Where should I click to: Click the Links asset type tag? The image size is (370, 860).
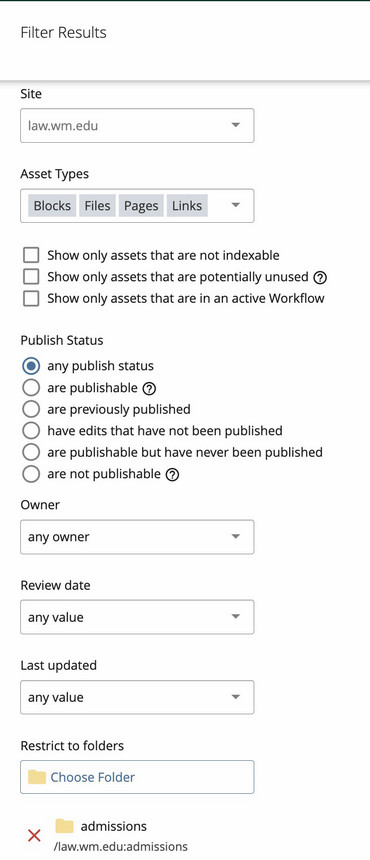coord(187,206)
